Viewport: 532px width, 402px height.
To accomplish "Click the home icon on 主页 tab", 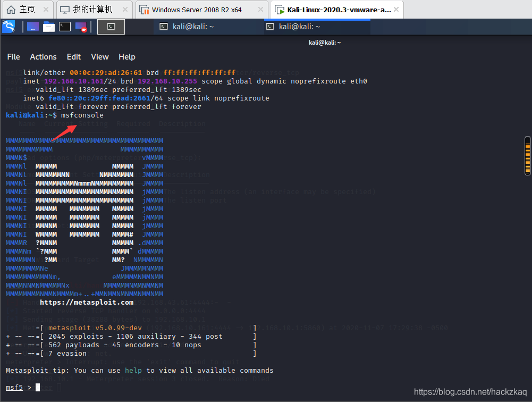I will [x=11, y=10].
